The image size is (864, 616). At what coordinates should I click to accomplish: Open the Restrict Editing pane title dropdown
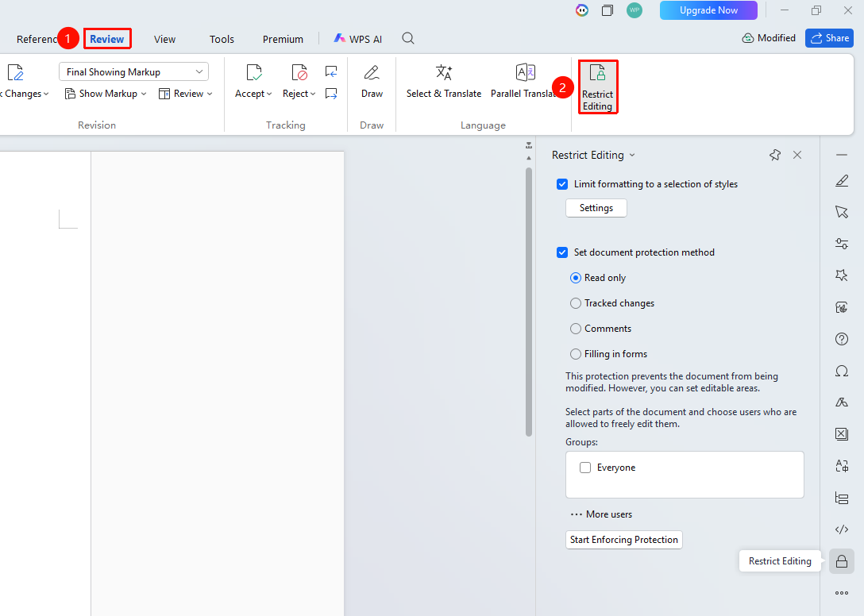tap(632, 155)
